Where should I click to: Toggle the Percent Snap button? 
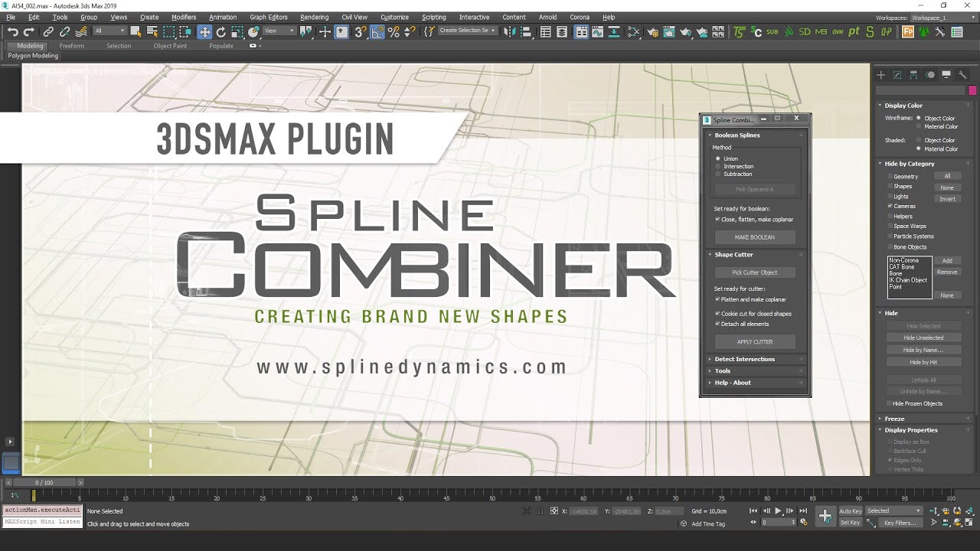pos(394,32)
